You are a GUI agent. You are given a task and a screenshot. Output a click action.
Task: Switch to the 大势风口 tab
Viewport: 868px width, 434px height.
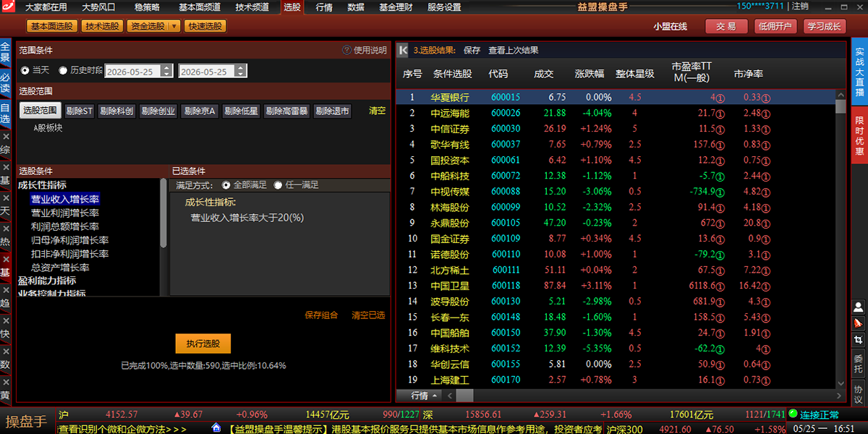(98, 7)
